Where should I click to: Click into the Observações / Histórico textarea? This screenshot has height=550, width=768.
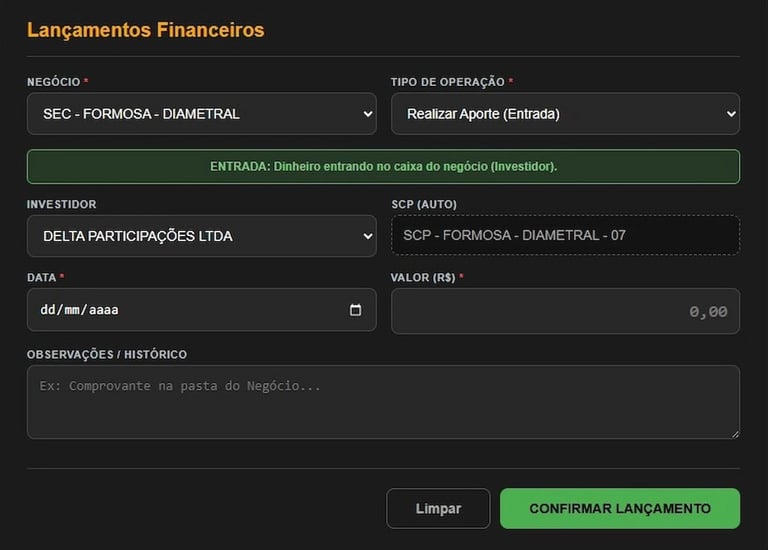(383, 402)
